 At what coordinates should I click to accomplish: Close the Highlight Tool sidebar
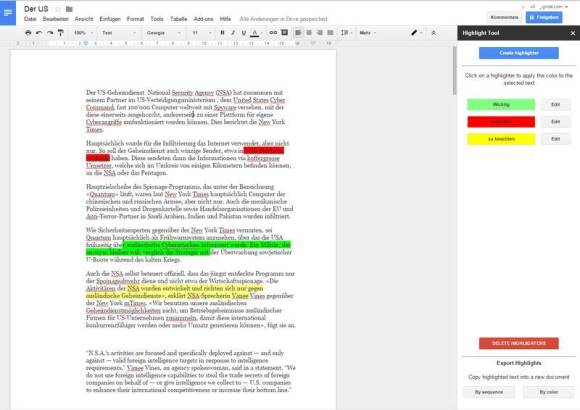(x=573, y=33)
